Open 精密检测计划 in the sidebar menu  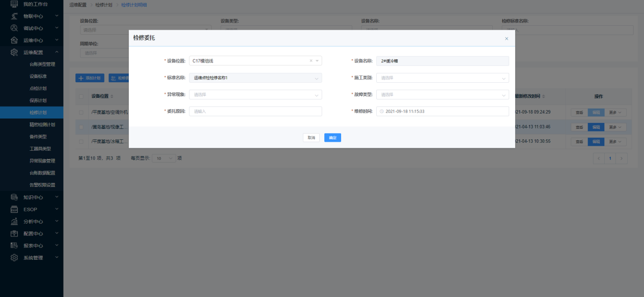click(42, 124)
